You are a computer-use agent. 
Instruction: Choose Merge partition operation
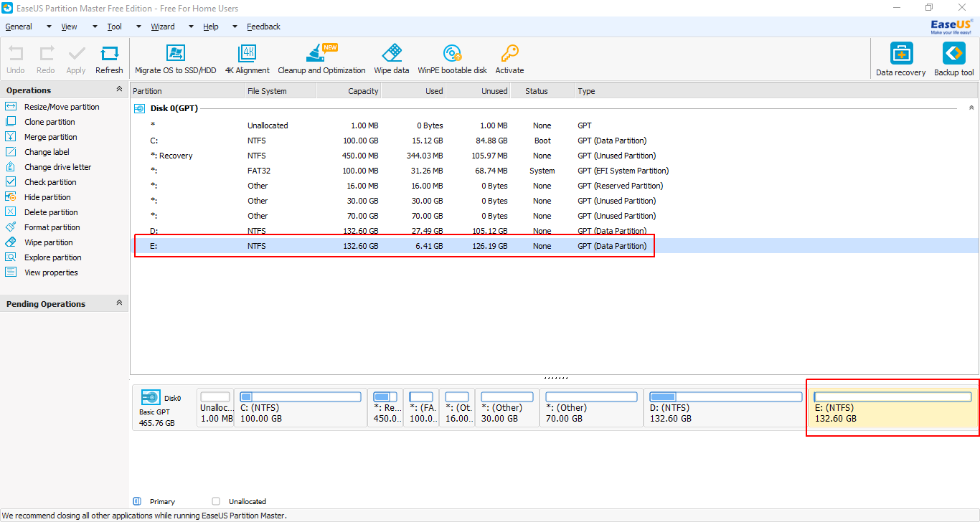(x=50, y=137)
